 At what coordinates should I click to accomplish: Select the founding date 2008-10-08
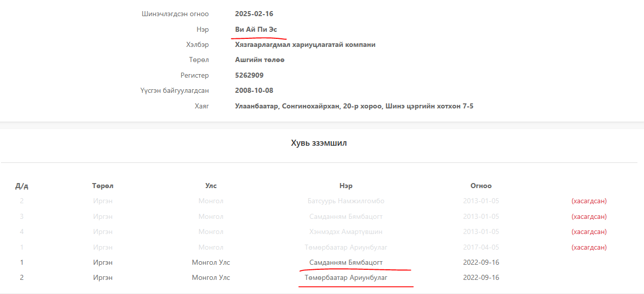point(254,91)
